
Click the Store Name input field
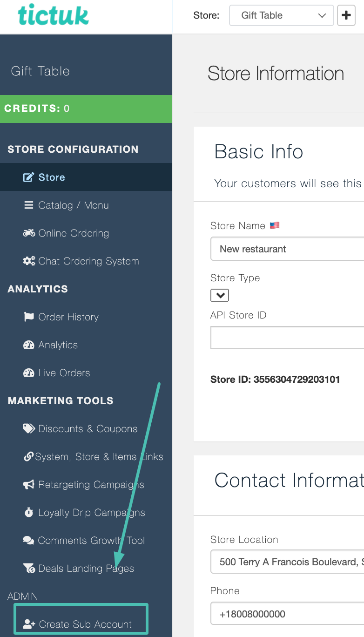pos(287,249)
